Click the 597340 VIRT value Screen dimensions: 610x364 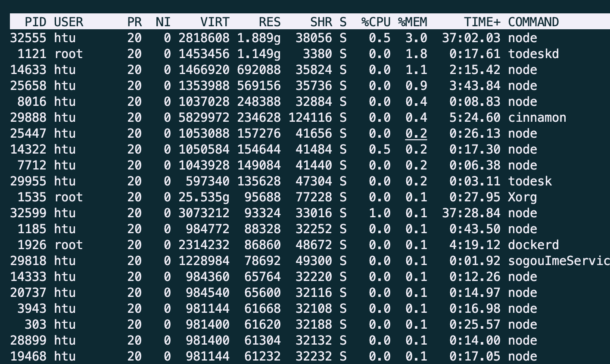[x=208, y=181]
